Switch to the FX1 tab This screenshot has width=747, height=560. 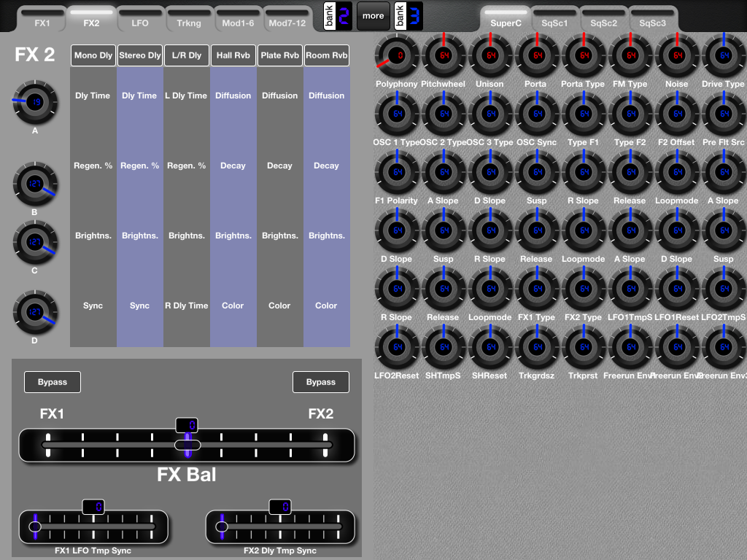point(42,19)
